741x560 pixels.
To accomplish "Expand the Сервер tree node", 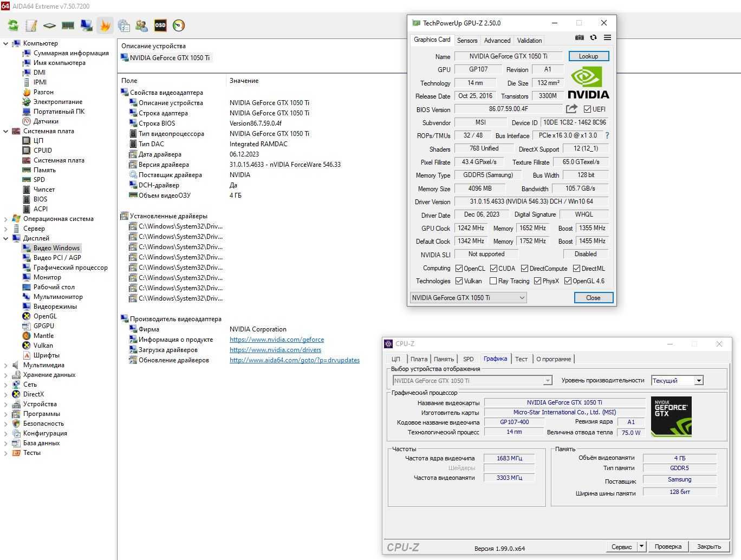I will click(6, 229).
